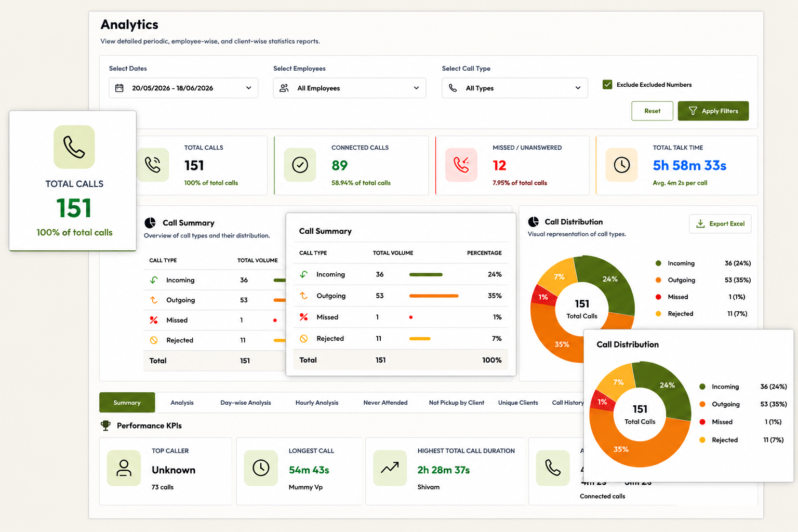Click the trend arrow icon on Highest Total Call Duration
This screenshot has height=532, width=798.
point(390,468)
